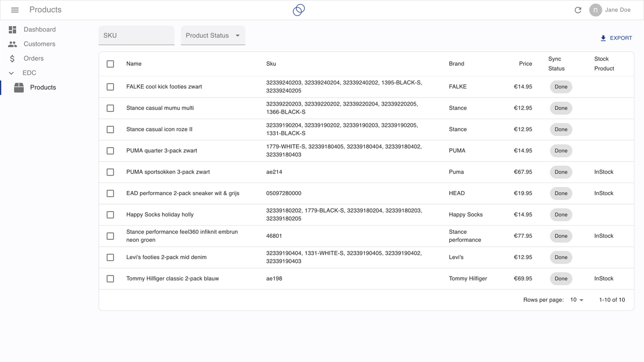Open the rows per page dropdown
644x362 pixels.
(x=577, y=300)
